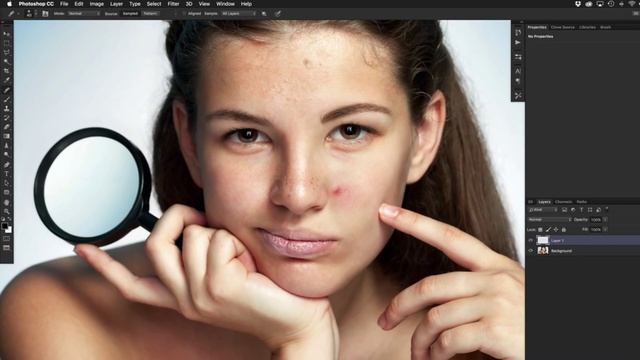Select the Crop tool

click(x=7, y=71)
